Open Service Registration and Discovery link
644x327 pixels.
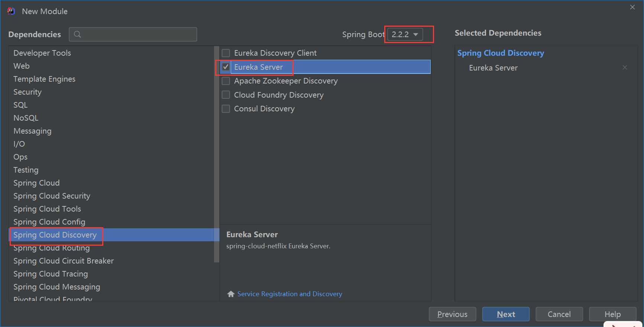[x=290, y=294]
